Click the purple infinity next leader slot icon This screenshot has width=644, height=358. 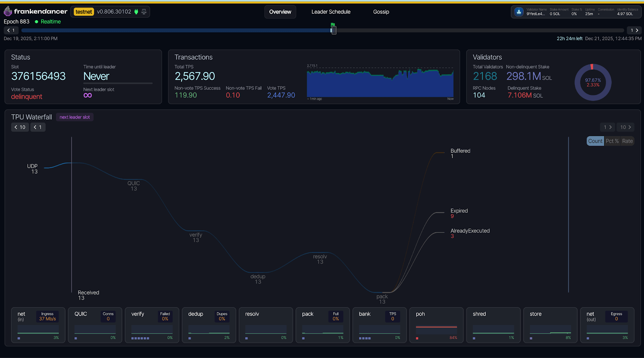[88, 95]
